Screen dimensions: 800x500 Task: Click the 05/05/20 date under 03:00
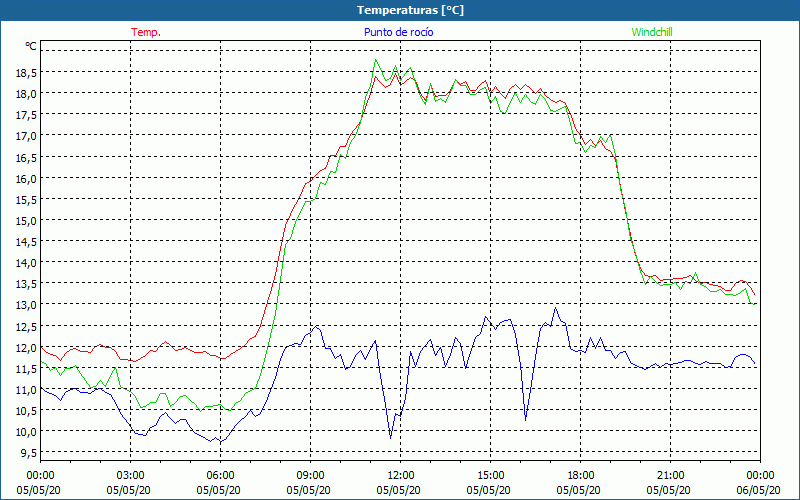click(129, 490)
